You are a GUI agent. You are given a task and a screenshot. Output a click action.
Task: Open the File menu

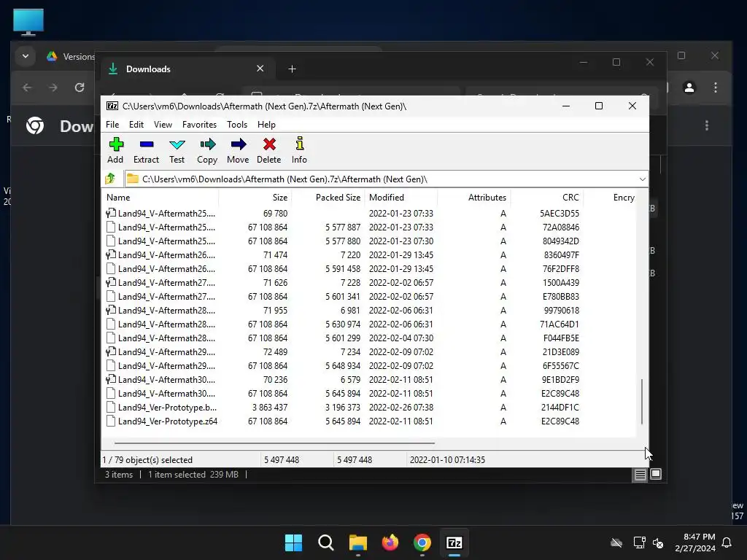[112, 124]
